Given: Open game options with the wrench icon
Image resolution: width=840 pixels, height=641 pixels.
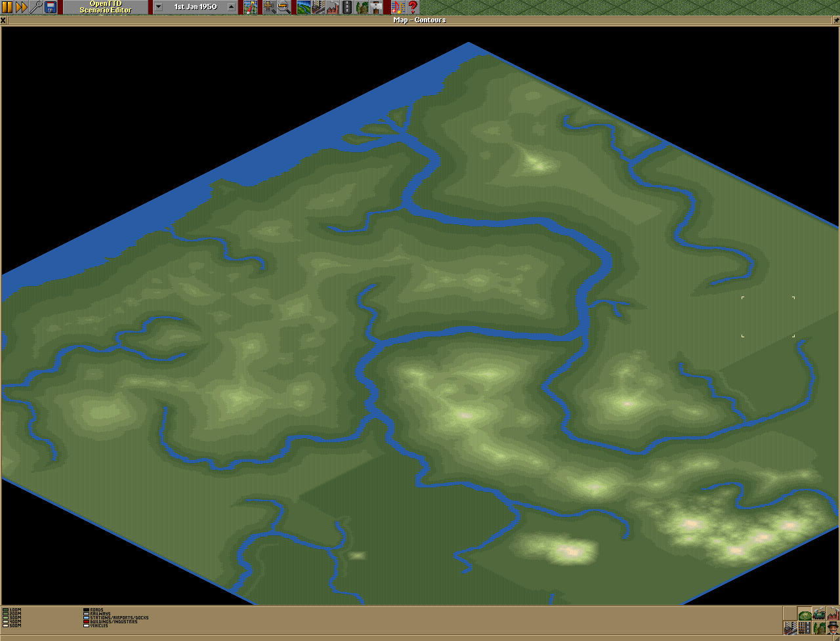Looking at the screenshot, I should pos(36,8).
